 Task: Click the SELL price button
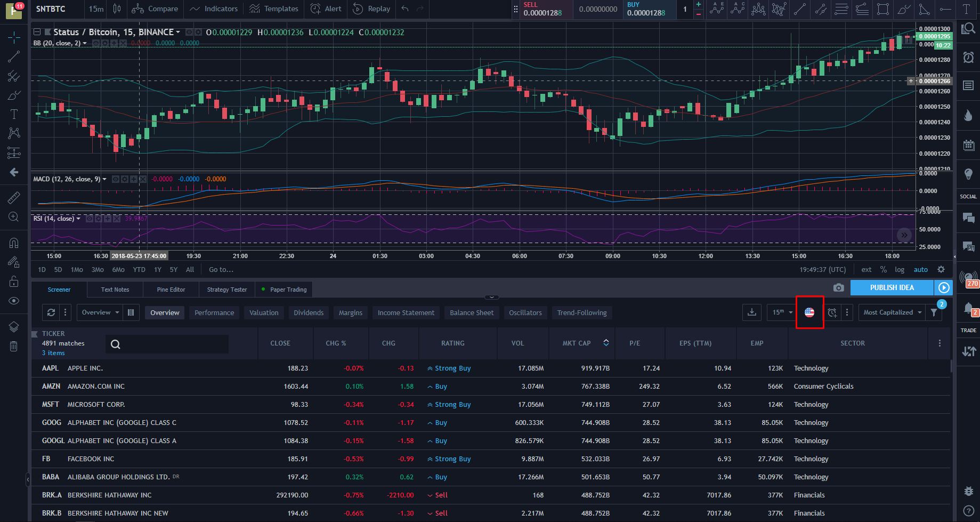coord(546,9)
